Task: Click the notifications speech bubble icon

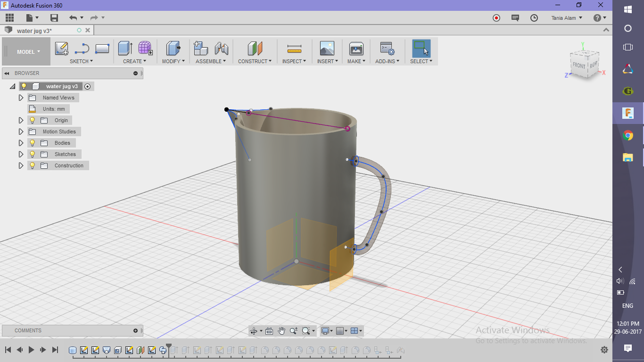Action: click(x=515, y=18)
